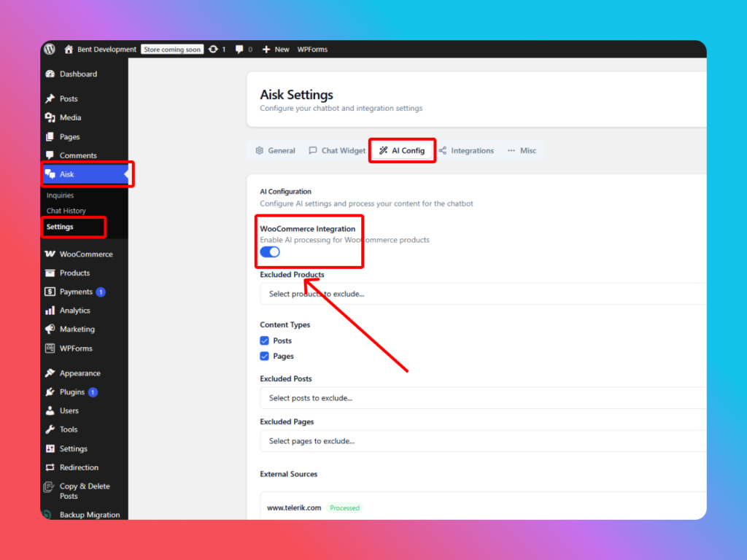Image resolution: width=747 pixels, height=560 pixels.
Task: Disable the WooCommerce Integration toggle
Action: (270, 252)
